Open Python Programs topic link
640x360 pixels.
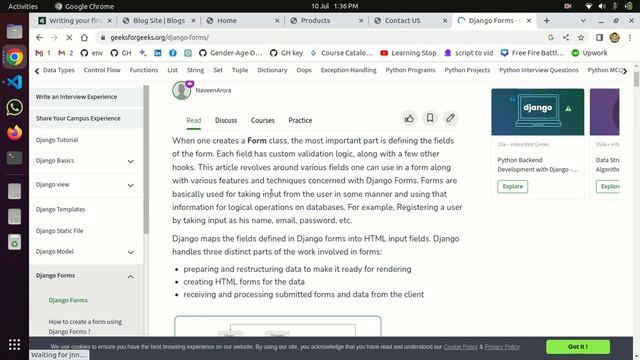click(410, 70)
